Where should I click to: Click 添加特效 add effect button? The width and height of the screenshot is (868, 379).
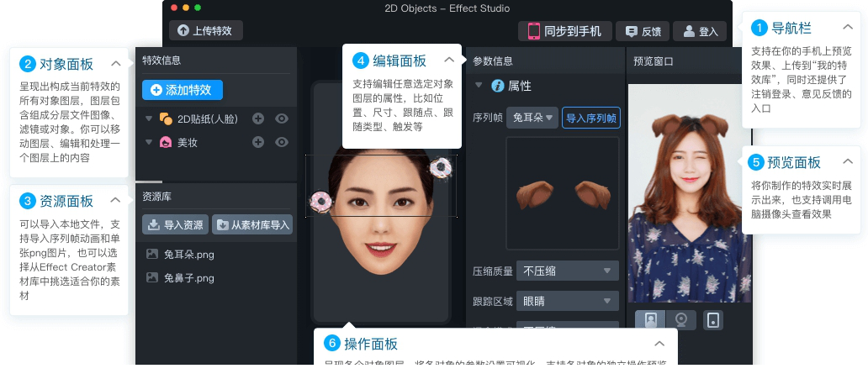coord(183,90)
